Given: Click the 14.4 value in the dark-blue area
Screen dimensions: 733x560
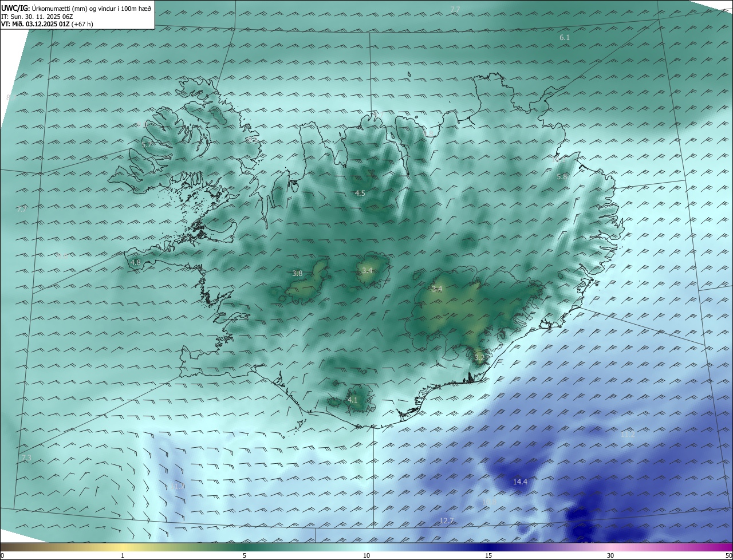Looking at the screenshot, I should (x=520, y=482).
